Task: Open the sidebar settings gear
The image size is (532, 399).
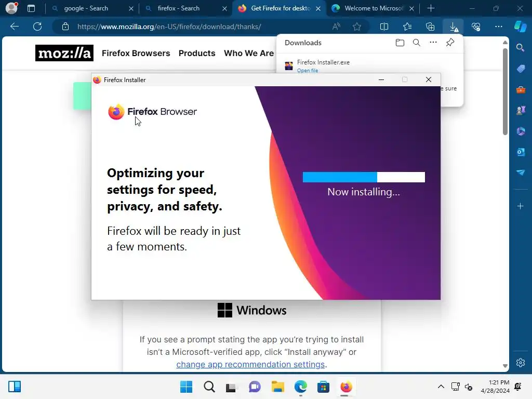Action: [x=521, y=363]
